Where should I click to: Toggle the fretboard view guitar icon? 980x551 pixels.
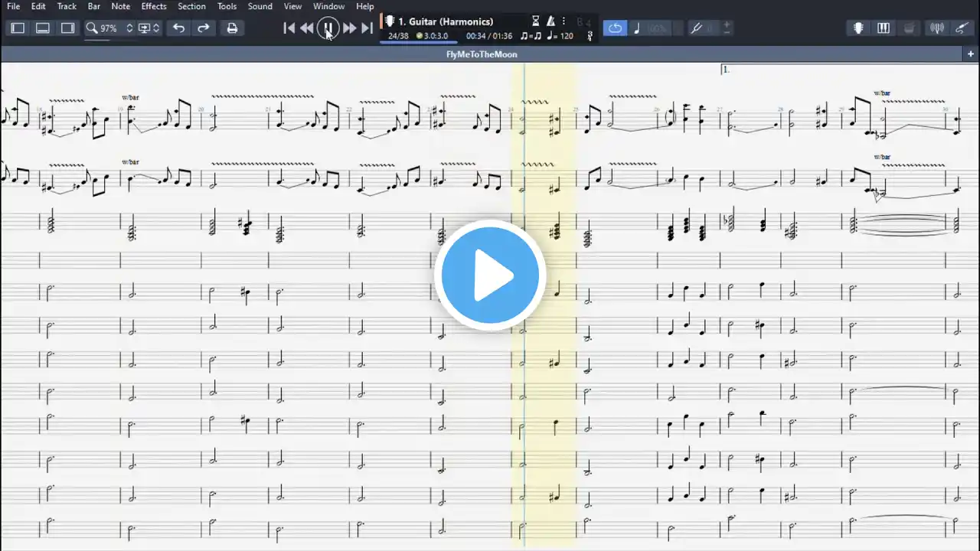pos(858,28)
